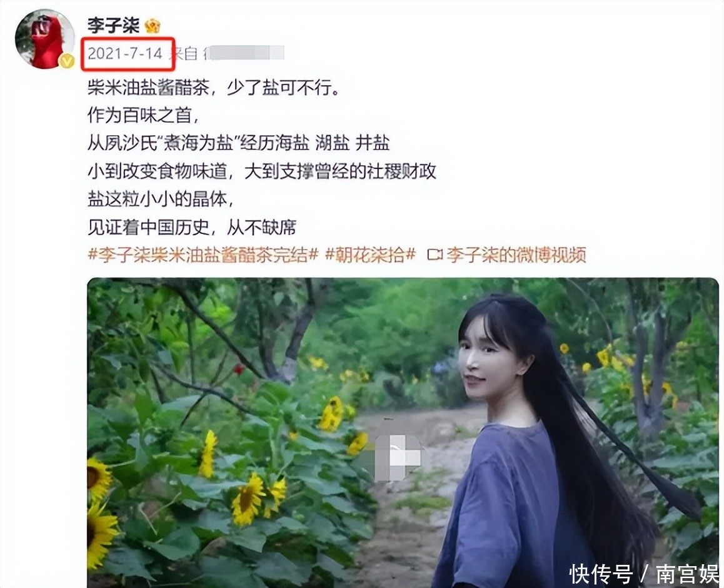Click the line mentioning 煮海为盐

(x=239, y=143)
